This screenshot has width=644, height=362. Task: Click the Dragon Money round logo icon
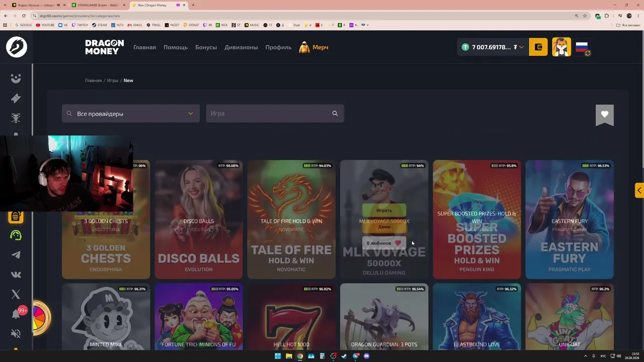tap(16, 47)
